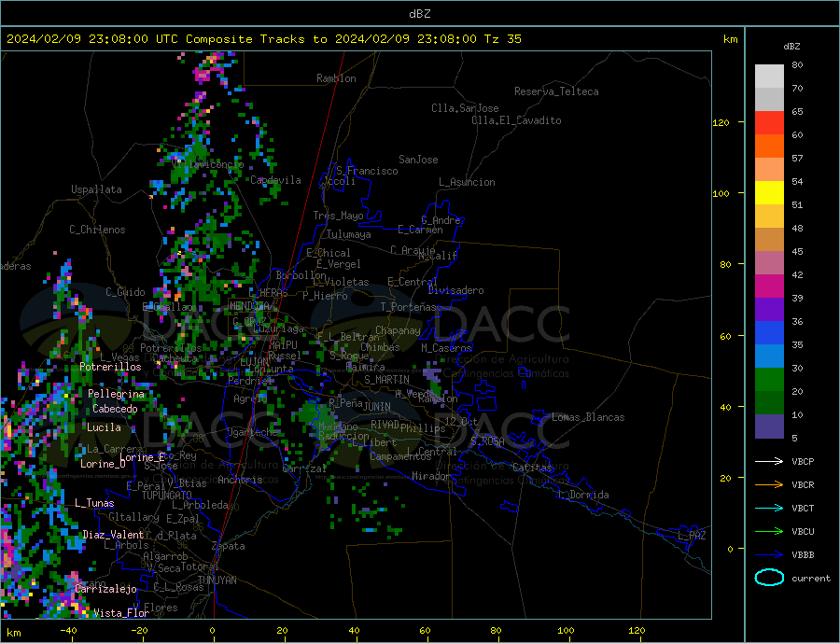Click the S_MARTIN label
The height and width of the screenshot is (643, 840).
[x=386, y=380]
